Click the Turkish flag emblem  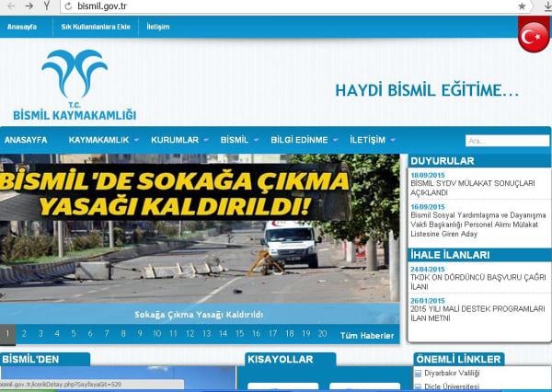point(534,37)
